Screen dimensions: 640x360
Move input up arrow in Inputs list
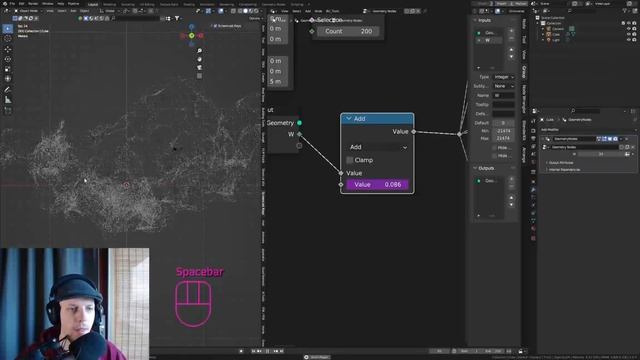(x=511, y=50)
